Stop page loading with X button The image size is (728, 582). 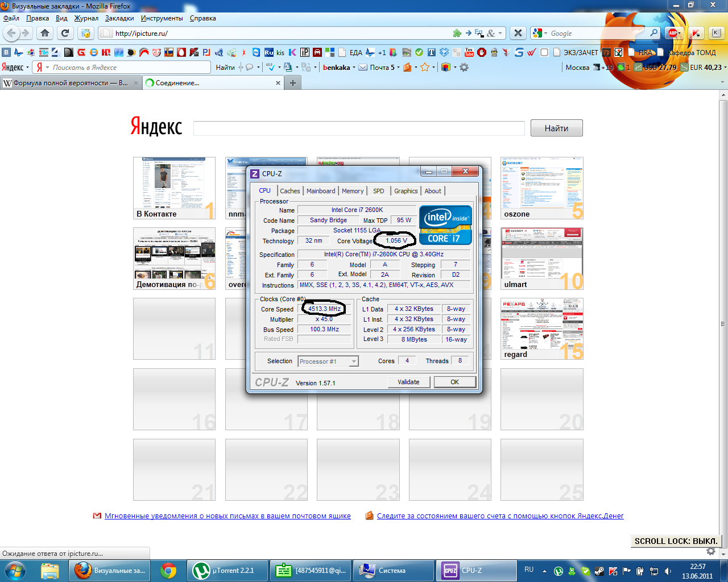[518, 33]
